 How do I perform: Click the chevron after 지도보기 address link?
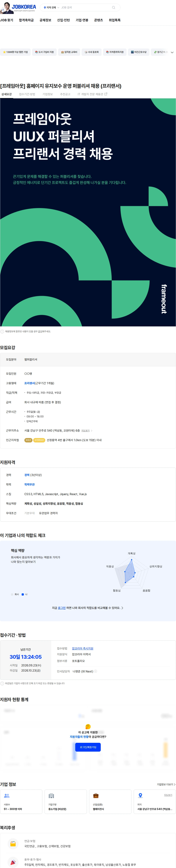91,431
